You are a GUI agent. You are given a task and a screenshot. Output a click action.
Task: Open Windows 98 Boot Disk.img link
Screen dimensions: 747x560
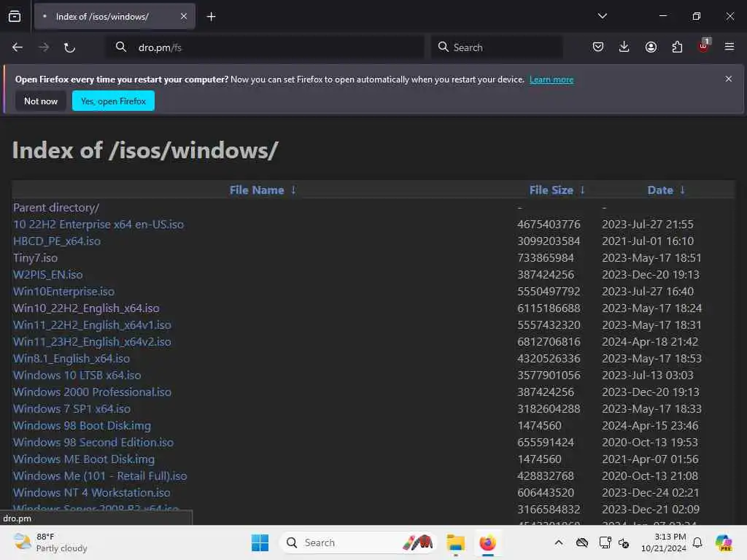pyautogui.click(x=82, y=426)
